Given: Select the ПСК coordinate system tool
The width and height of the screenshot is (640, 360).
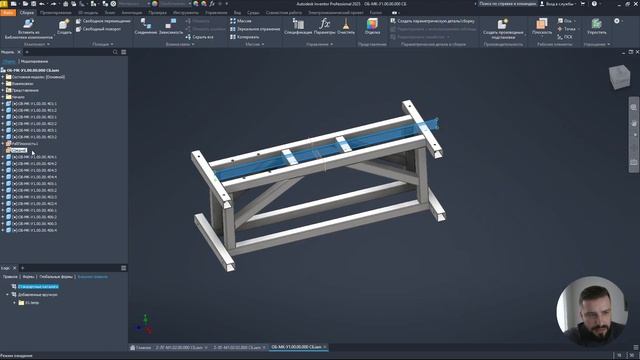Looking at the screenshot, I should pos(565,37).
